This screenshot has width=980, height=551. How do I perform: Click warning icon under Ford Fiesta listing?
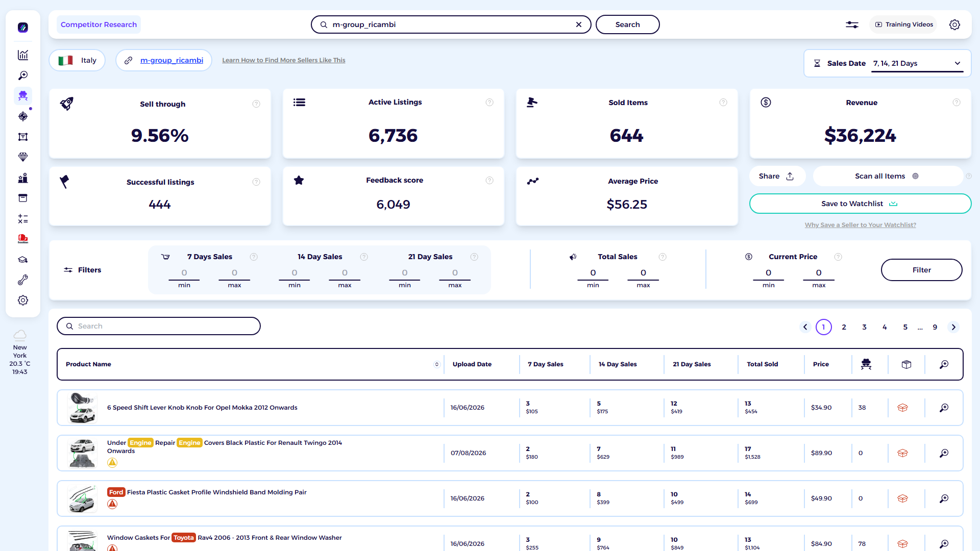[x=112, y=504]
